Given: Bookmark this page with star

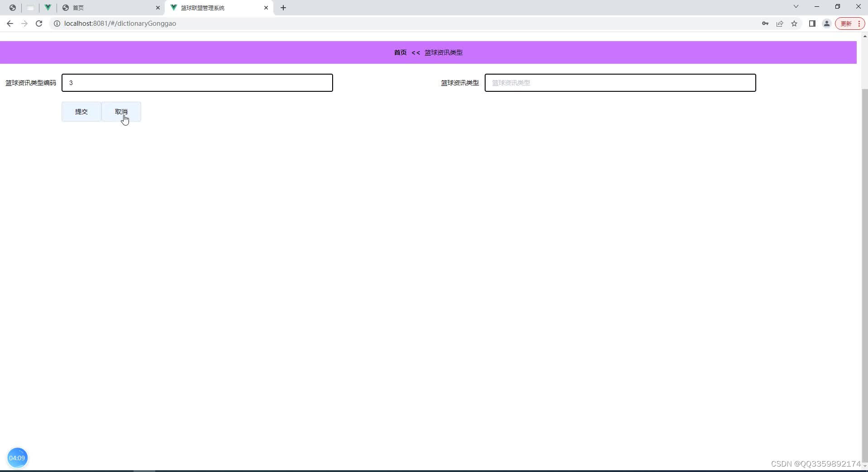Looking at the screenshot, I should [794, 24].
